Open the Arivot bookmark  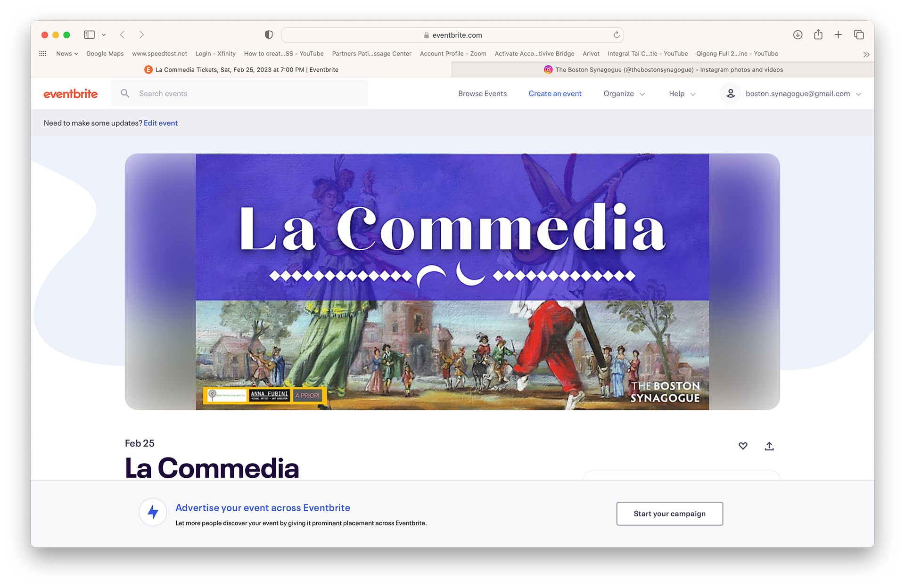point(591,54)
